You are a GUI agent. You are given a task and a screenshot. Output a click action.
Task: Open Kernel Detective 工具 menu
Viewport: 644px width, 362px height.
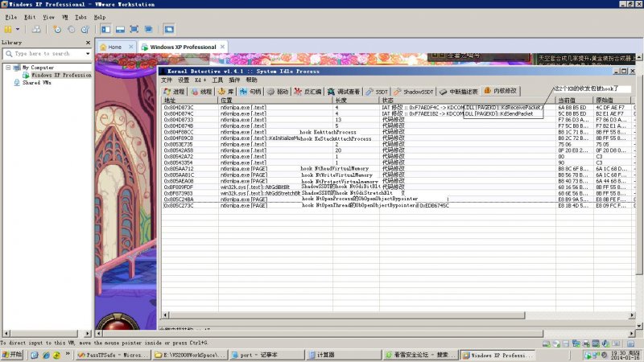(x=217, y=80)
